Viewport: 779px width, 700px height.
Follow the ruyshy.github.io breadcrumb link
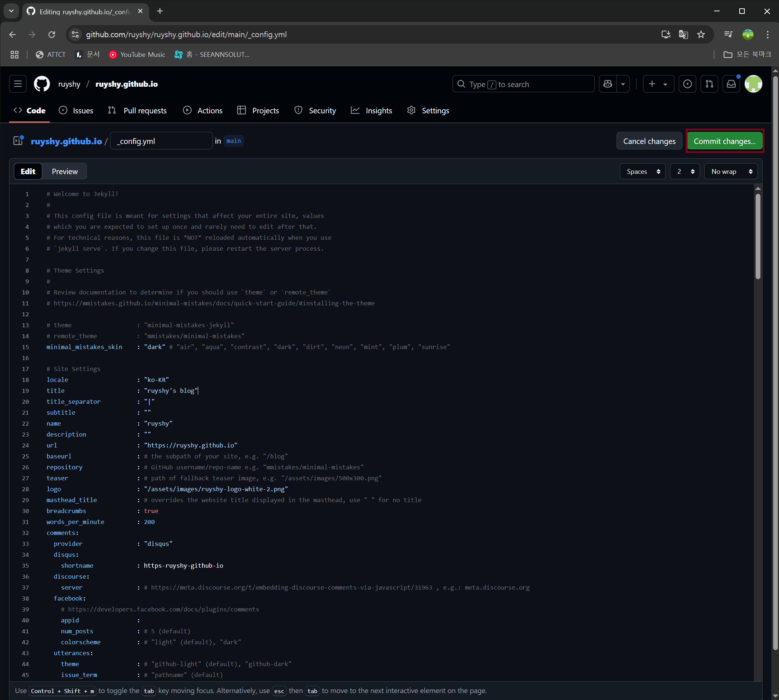coord(66,141)
